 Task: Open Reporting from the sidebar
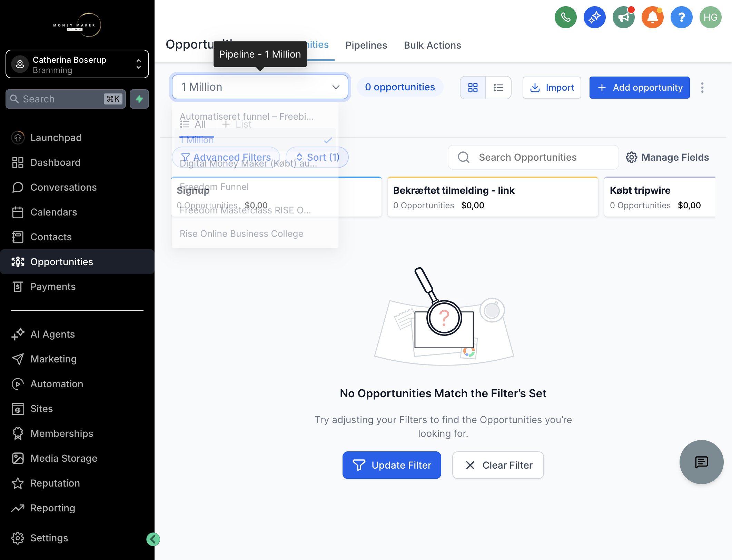[77, 508]
